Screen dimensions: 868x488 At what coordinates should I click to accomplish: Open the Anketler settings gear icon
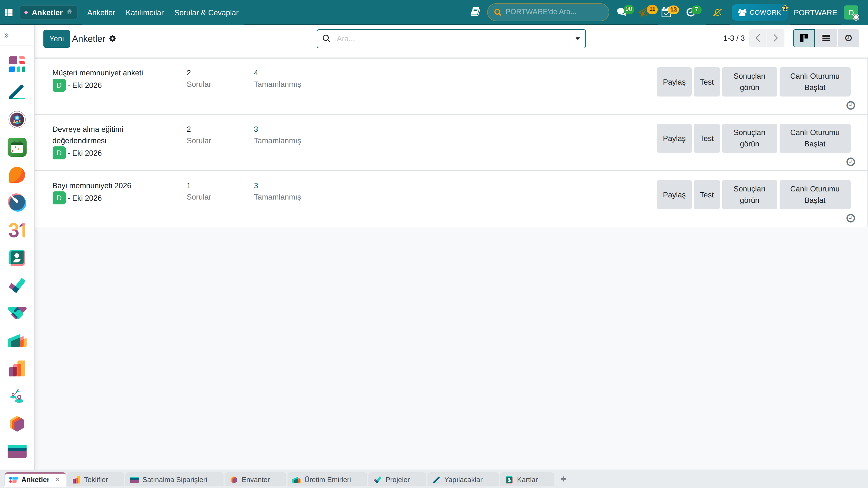[113, 39]
